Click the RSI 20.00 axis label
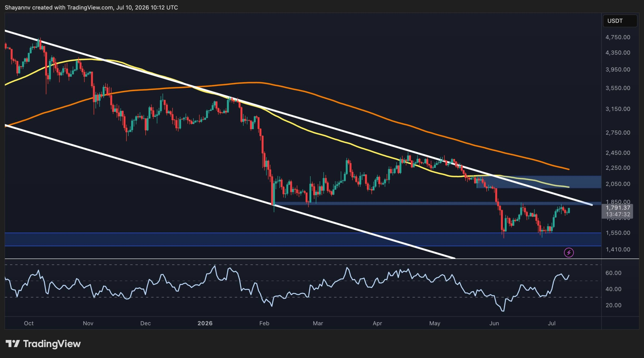 [x=613, y=305]
